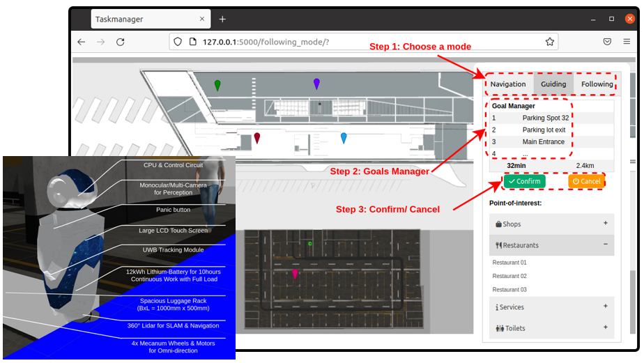Screen dimensions: 644x363
Task: Close the browser window with red X
Action: coord(629,19)
